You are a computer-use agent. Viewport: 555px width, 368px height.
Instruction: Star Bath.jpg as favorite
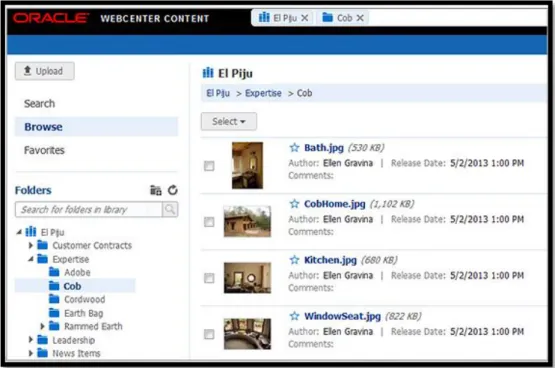[294, 148]
